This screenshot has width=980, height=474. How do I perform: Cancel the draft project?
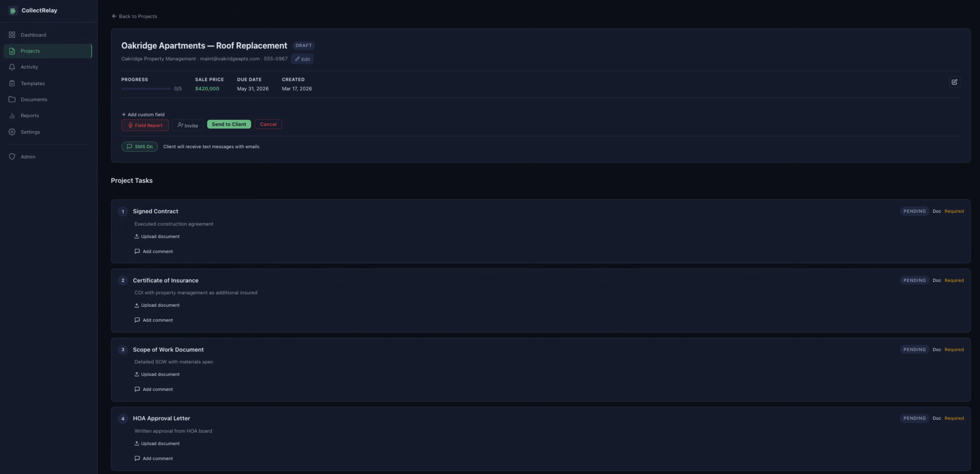pos(268,124)
